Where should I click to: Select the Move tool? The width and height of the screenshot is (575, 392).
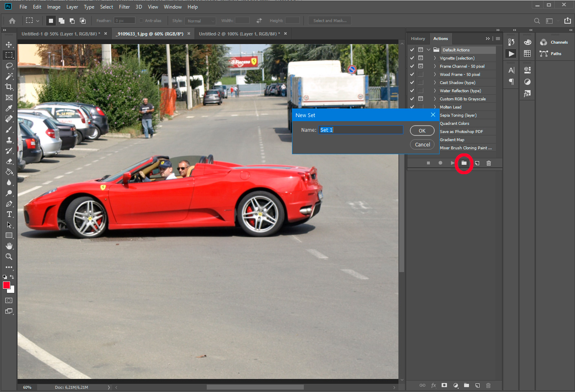pyautogui.click(x=9, y=44)
